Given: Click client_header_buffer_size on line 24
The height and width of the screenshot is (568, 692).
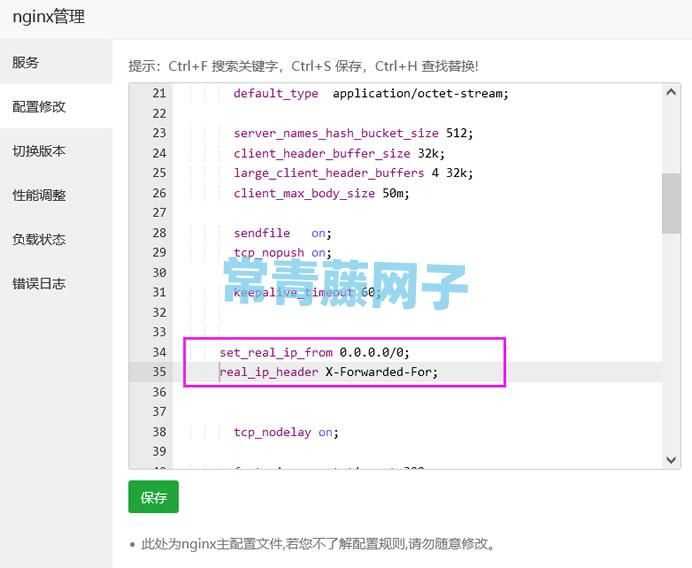Looking at the screenshot, I should coord(322,154).
